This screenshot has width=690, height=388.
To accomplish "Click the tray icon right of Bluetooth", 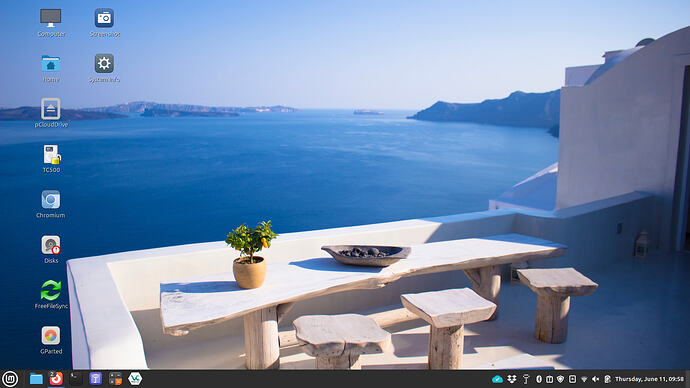I will coord(550,379).
